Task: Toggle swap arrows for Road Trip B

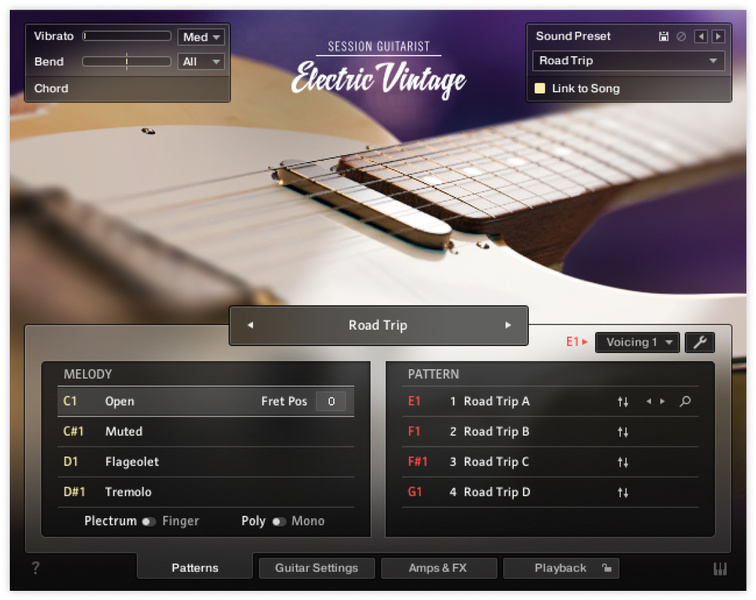Action: coord(622,432)
